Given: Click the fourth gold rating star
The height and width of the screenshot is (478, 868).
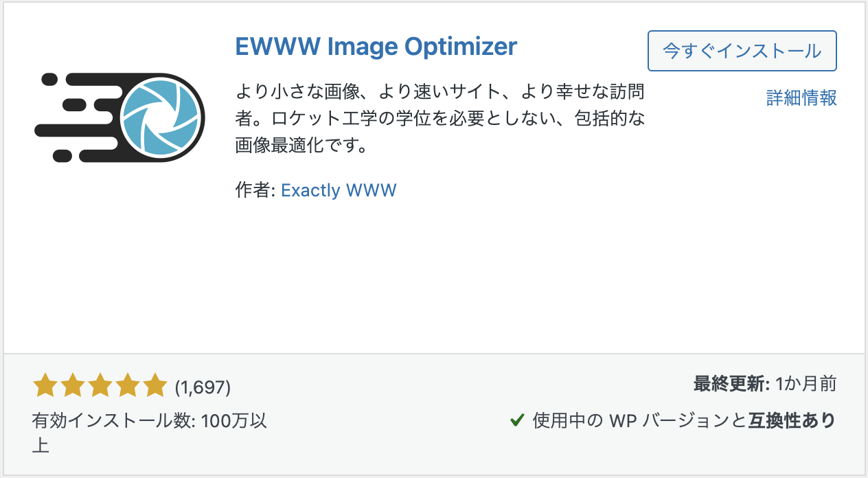Looking at the screenshot, I should (x=128, y=386).
